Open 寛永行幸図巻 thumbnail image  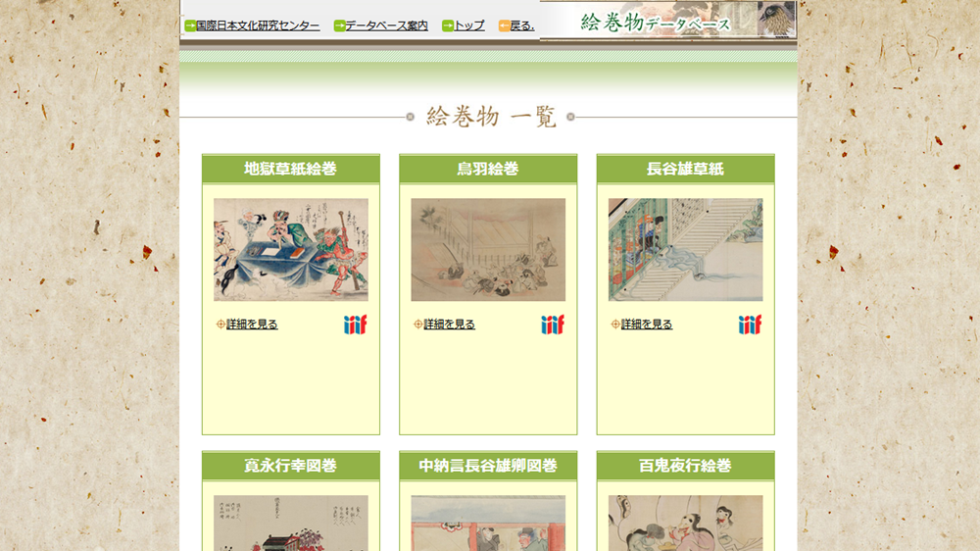coord(291,523)
